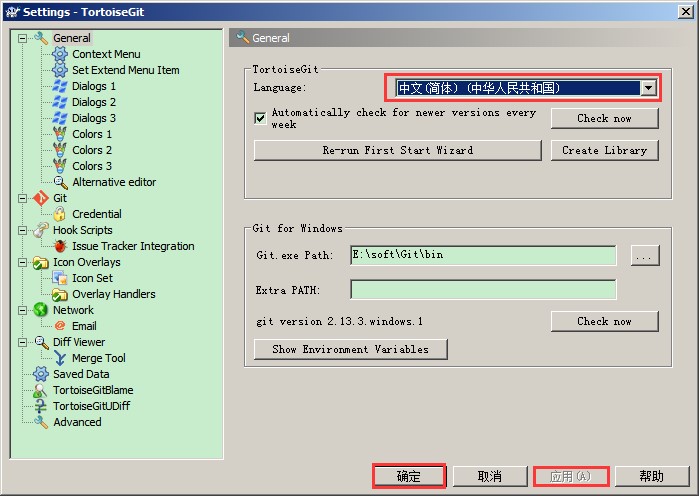This screenshot has height=496, width=699.
Task: Open the Context Menu settings page
Action: point(106,54)
